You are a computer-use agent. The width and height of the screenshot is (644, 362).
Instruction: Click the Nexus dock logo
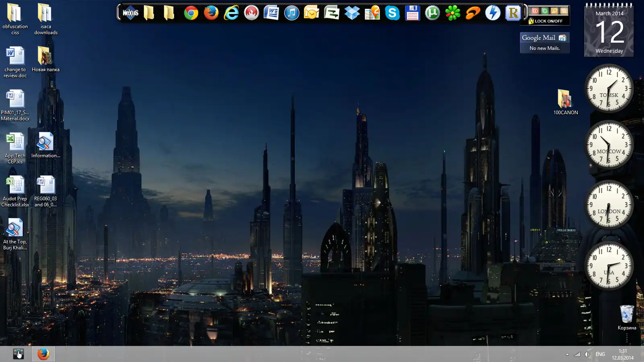click(x=130, y=13)
